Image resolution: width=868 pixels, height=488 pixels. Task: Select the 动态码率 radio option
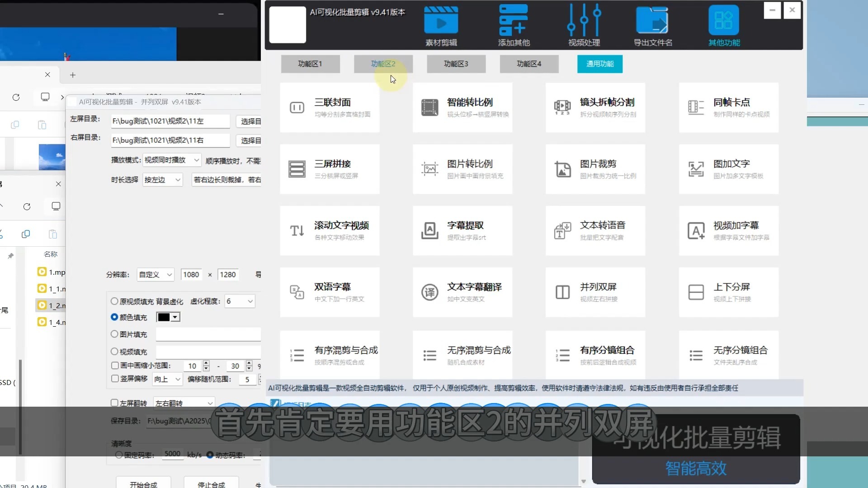[x=210, y=455]
